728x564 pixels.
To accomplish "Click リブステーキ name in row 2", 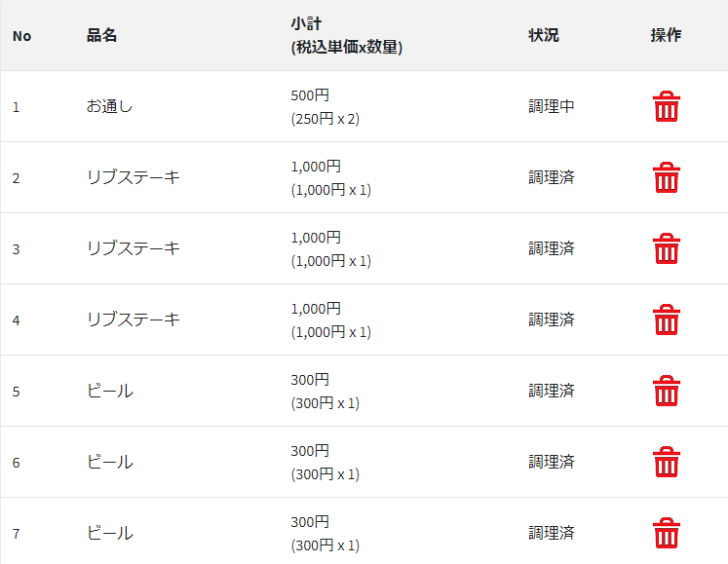I will point(133,177).
